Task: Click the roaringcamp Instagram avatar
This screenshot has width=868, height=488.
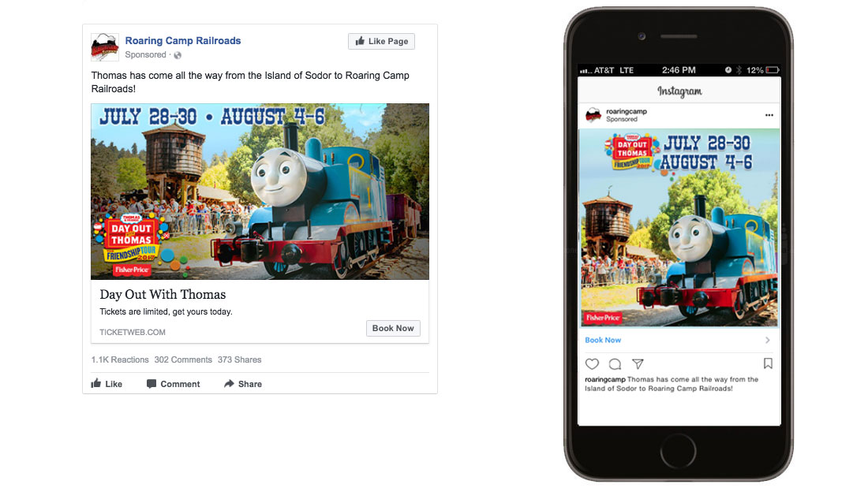Action: coord(593,114)
